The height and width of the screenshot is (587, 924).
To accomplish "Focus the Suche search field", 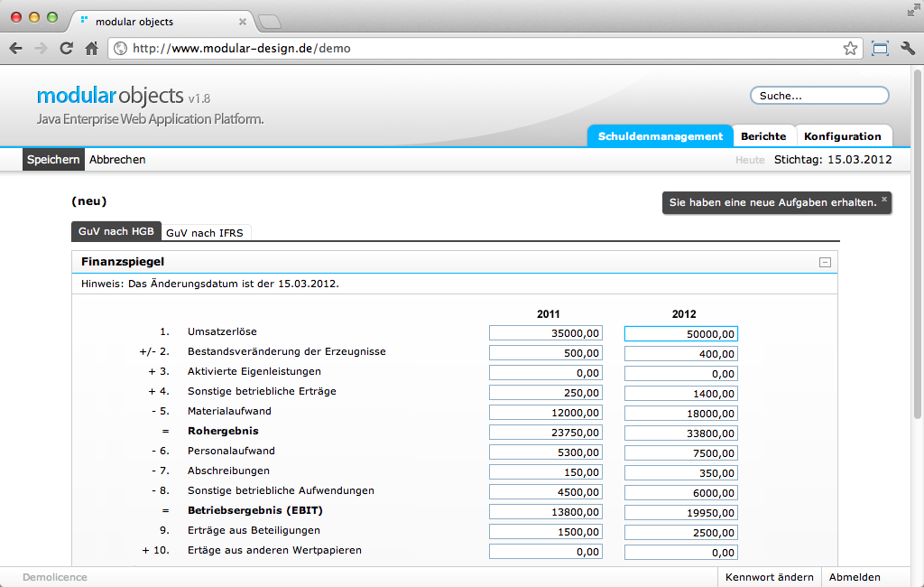I will pos(819,95).
